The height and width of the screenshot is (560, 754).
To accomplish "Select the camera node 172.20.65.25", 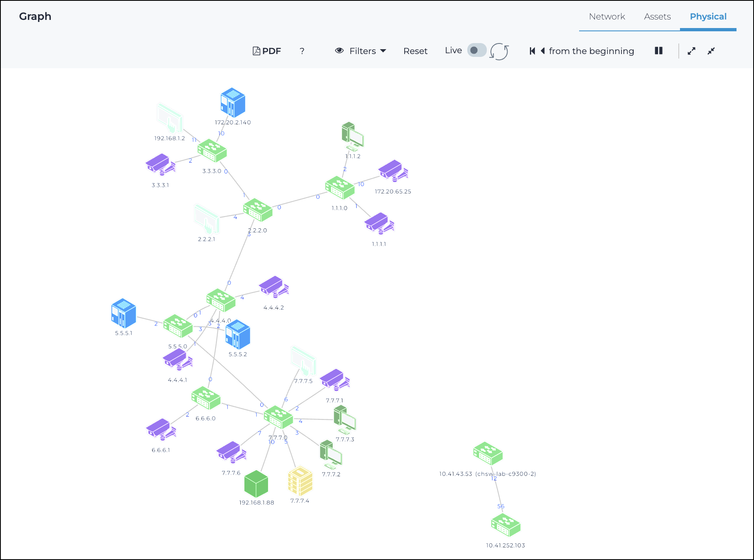I will (x=393, y=171).
